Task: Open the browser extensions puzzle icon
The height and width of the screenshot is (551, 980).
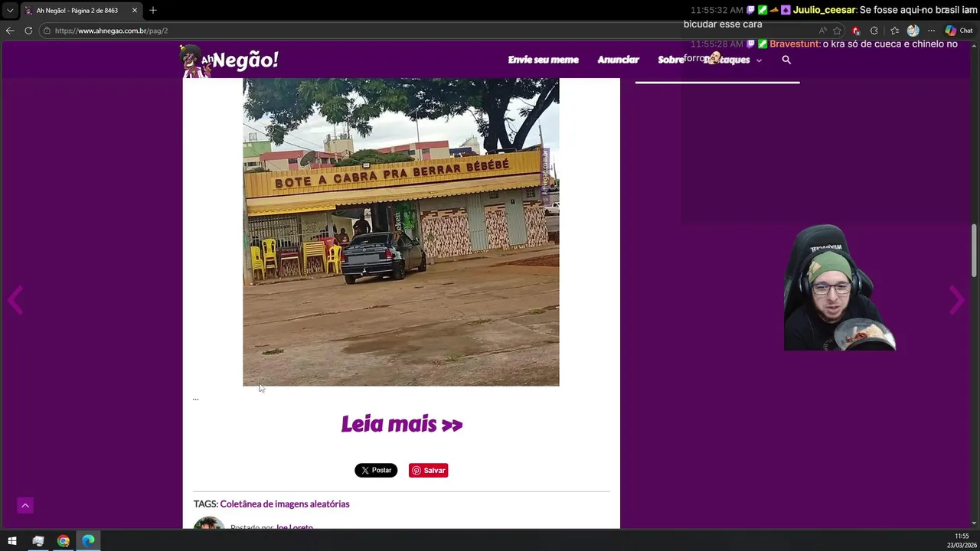Action: point(874,31)
